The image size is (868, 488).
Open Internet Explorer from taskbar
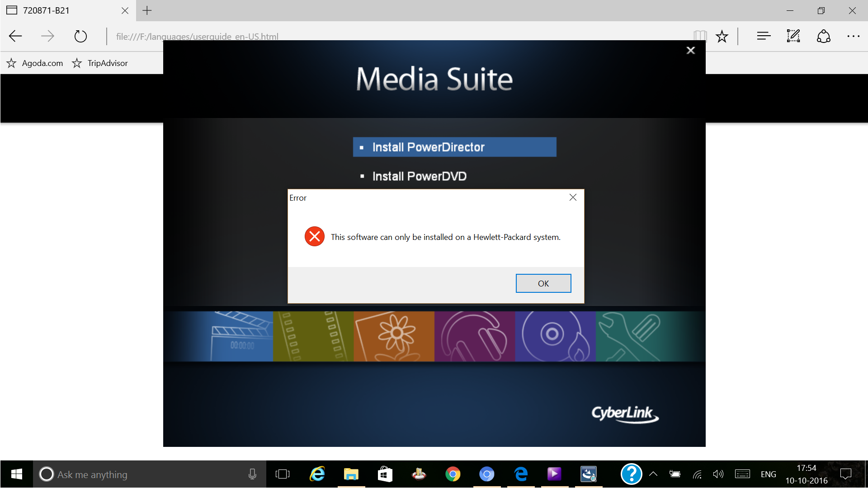(x=317, y=474)
